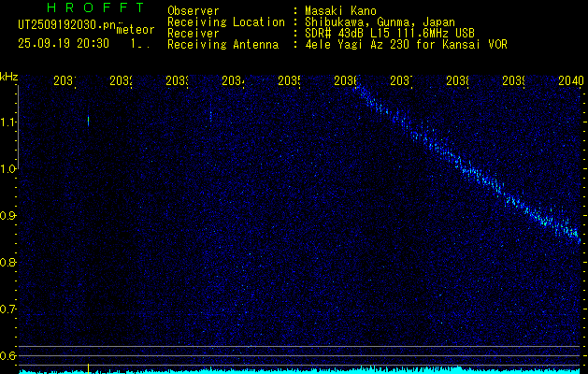This screenshot has width=588, height=374.
Task: Click the Receiving Location field label
Action: (x=225, y=22)
